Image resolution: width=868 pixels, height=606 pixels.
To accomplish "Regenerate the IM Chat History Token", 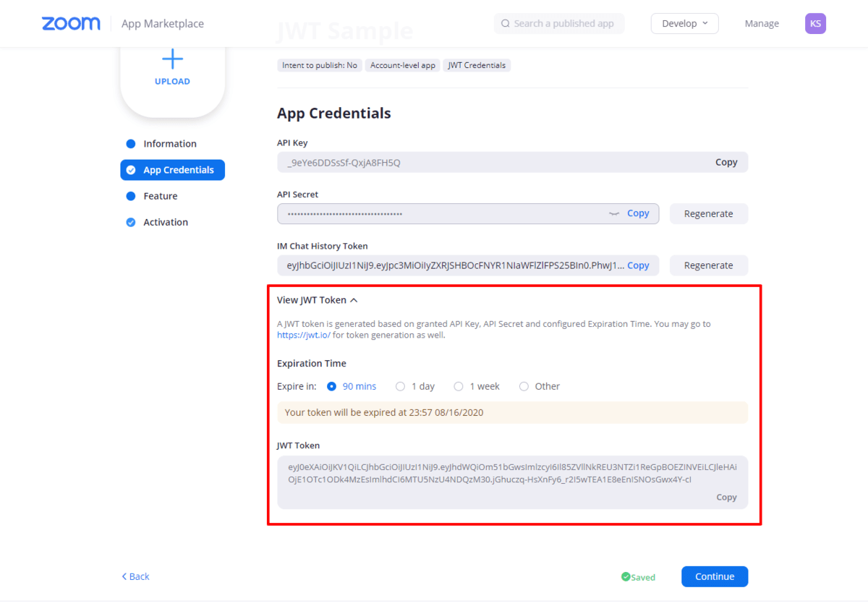I will (709, 265).
